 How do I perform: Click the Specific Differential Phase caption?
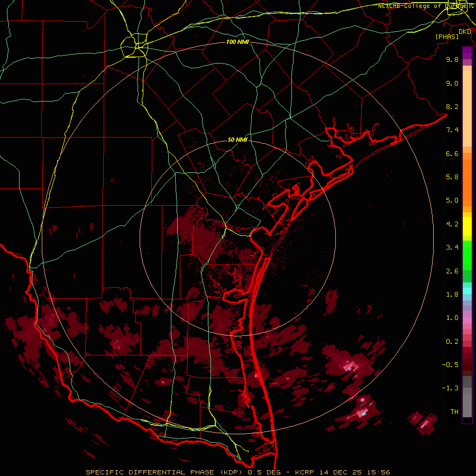(238, 472)
